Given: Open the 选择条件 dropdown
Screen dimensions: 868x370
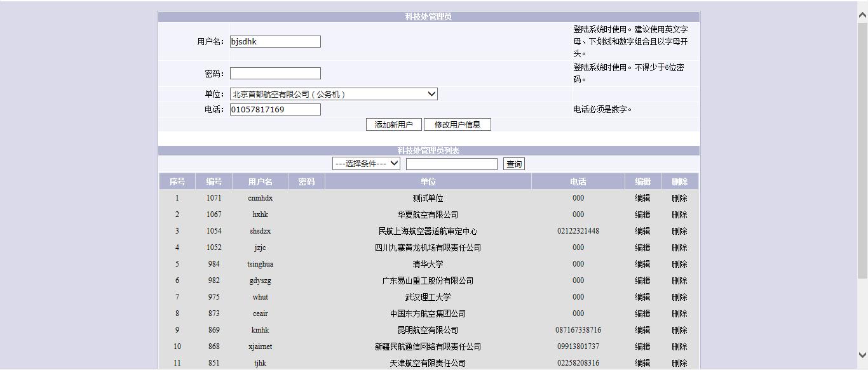Looking at the screenshot, I should click(366, 164).
